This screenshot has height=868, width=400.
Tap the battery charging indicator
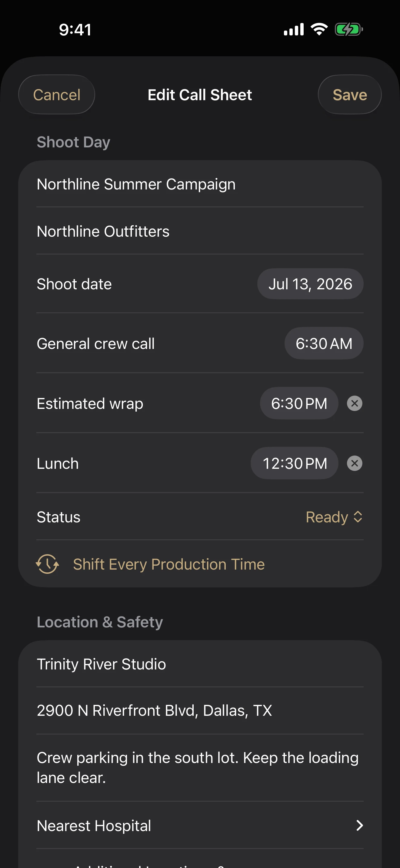pyautogui.click(x=349, y=29)
